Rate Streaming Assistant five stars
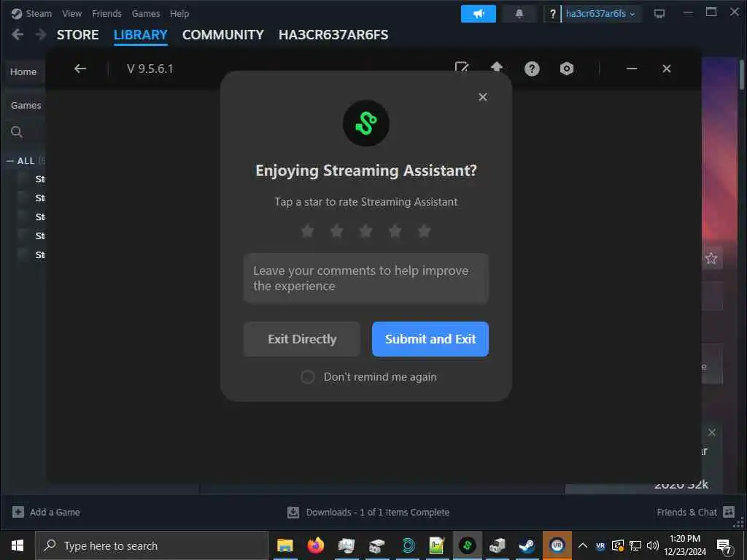This screenshot has height=560, width=747. [x=424, y=231]
